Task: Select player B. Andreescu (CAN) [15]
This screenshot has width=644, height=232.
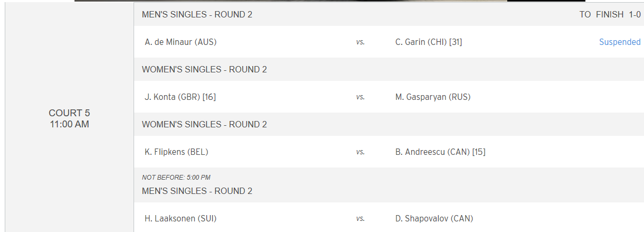Action: 440,152
